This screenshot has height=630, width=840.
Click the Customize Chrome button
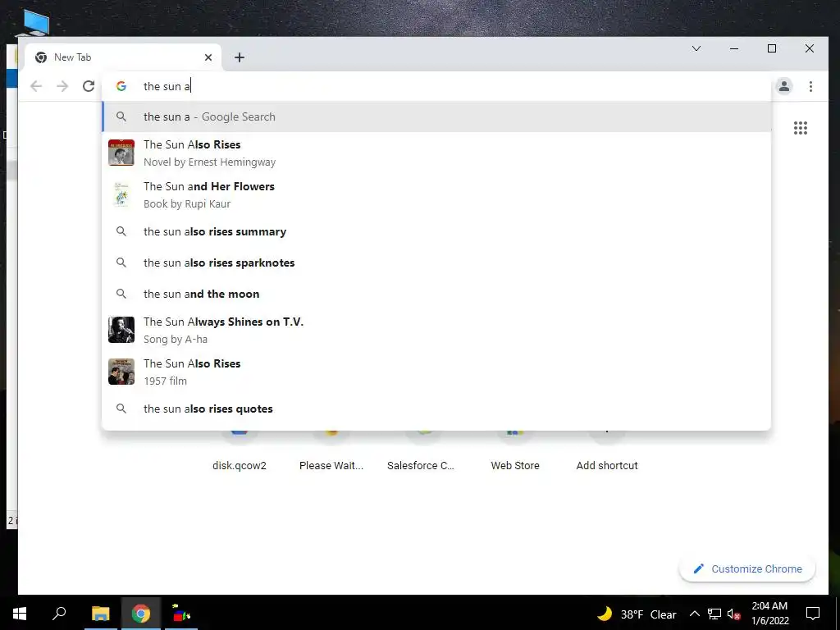click(x=747, y=569)
